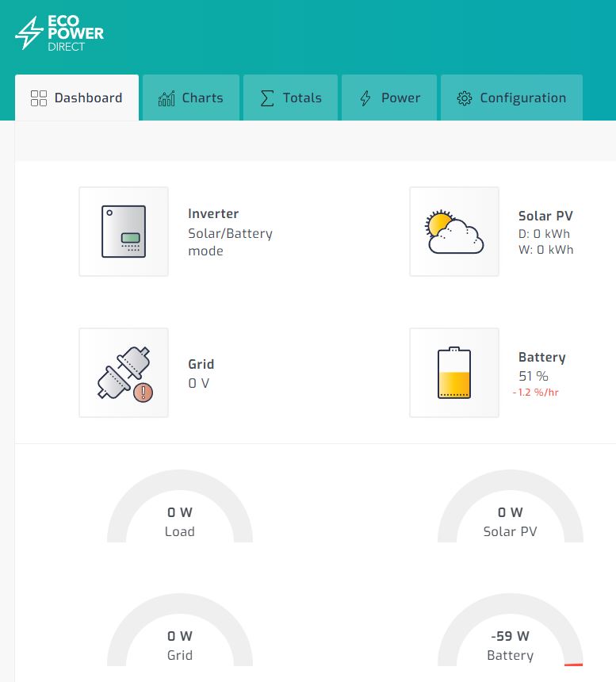Screen dimensions: 616x682
Task: Click the Load gauge
Action: pyautogui.click(x=180, y=506)
